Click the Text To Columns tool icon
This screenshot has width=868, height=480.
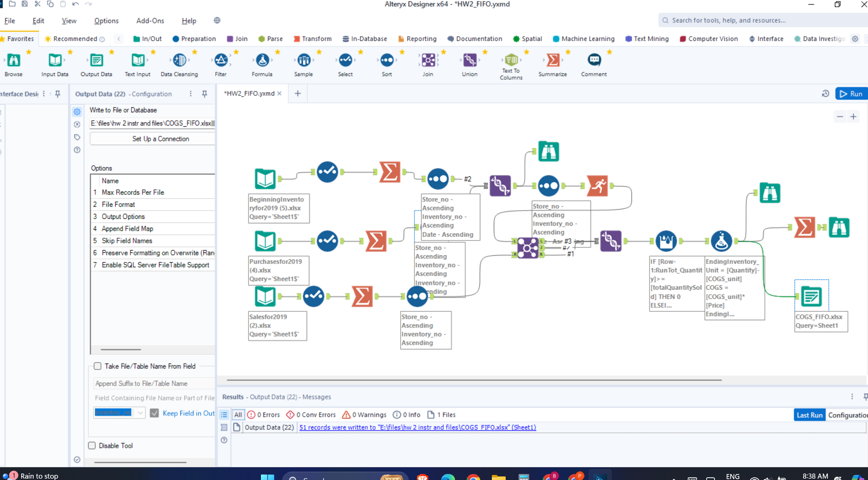coord(511,60)
